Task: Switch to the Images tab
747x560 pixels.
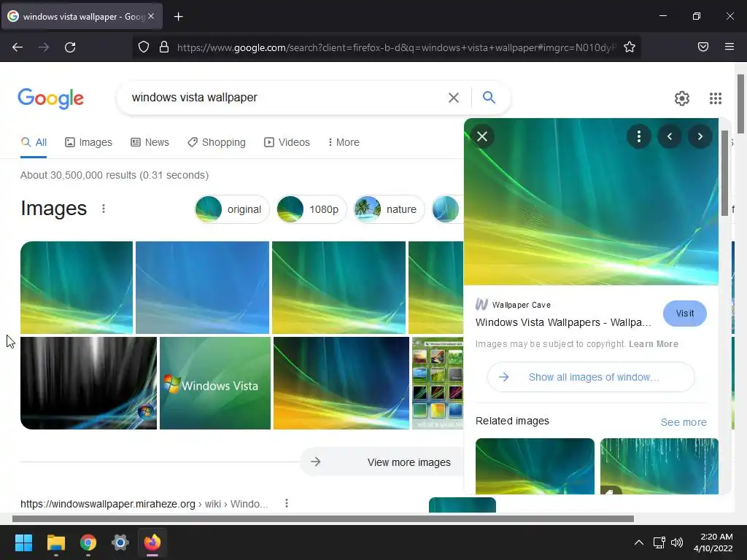Action: point(88,142)
